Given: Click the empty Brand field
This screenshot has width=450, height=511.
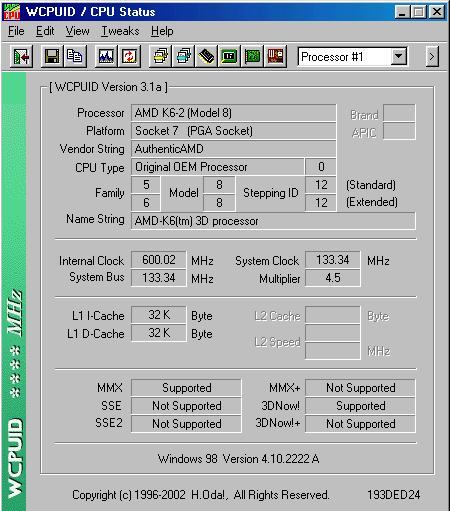Looking at the screenshot, I should 399,113.
